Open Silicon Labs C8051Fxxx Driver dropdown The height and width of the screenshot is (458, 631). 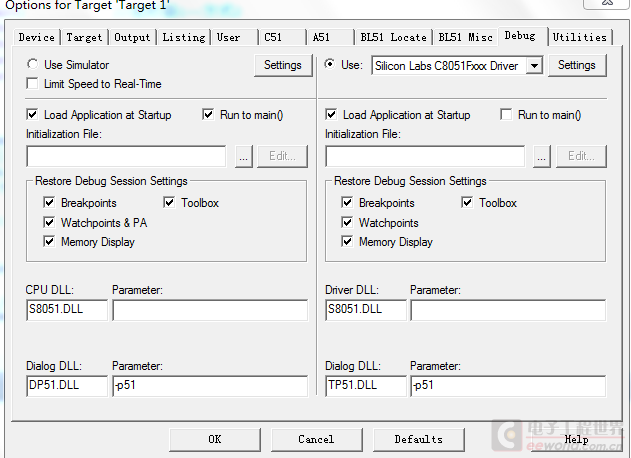click(x=534, y=66)
